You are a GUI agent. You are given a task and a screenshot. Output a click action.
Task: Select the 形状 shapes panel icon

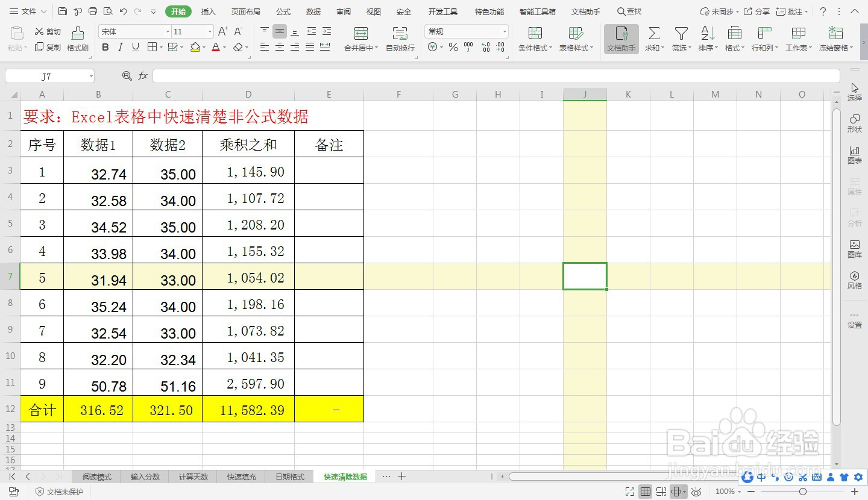click(854, 123)
